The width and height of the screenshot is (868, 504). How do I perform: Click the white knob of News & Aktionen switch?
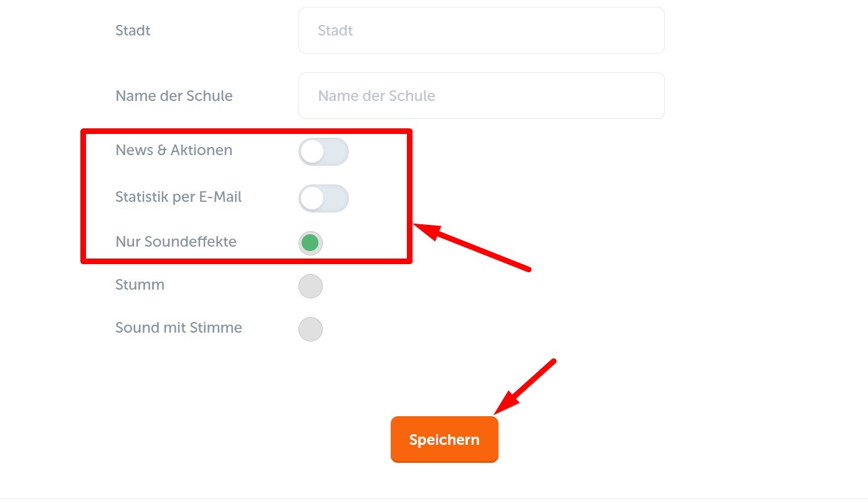point(312,151)
